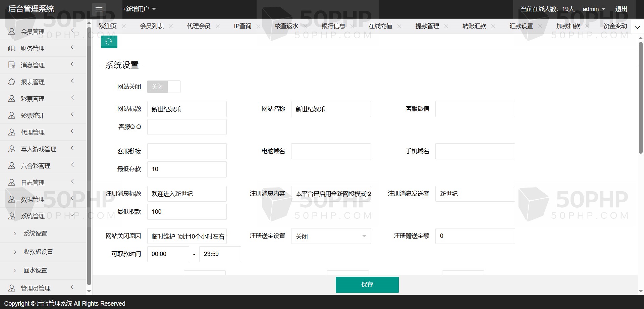
Task: Click the 保存 button
Action: point(367,285)
